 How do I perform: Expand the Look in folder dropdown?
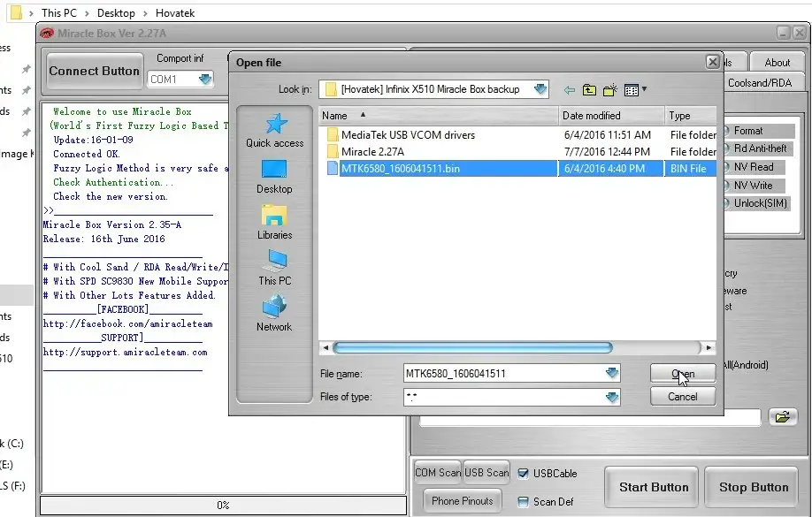click(x=540, y=89)
